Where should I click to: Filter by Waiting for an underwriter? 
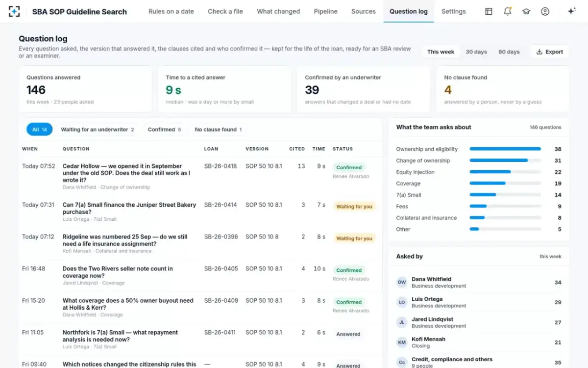click(98, 130)
